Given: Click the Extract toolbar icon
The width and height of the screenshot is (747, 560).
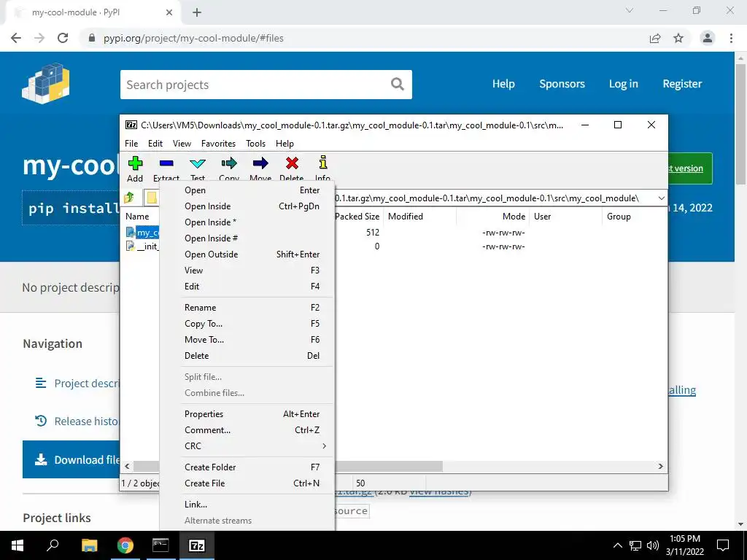Looking at the screenshot, I should click(166, 163).
